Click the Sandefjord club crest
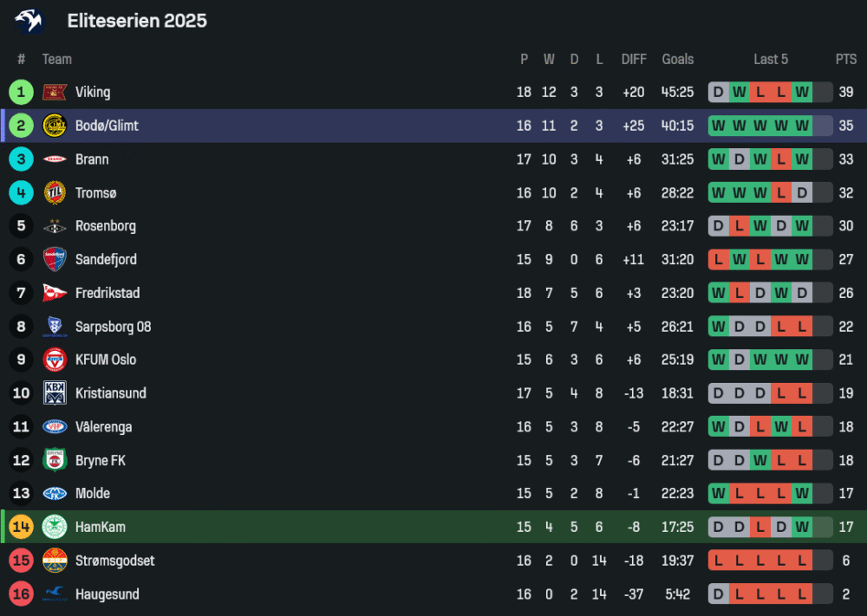867x616 pixels. (x=55, y=259)
